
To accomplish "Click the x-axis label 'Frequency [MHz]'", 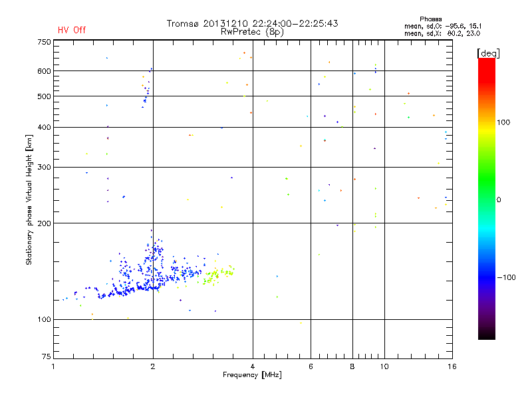I will (252, 375).
